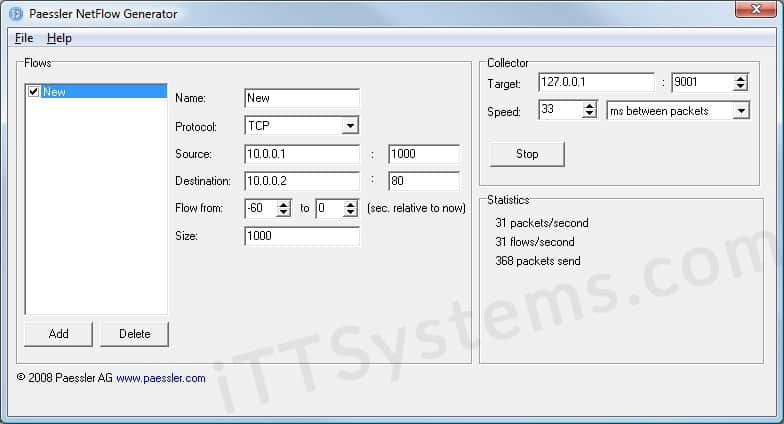Click the Speed value field 33

560,110
